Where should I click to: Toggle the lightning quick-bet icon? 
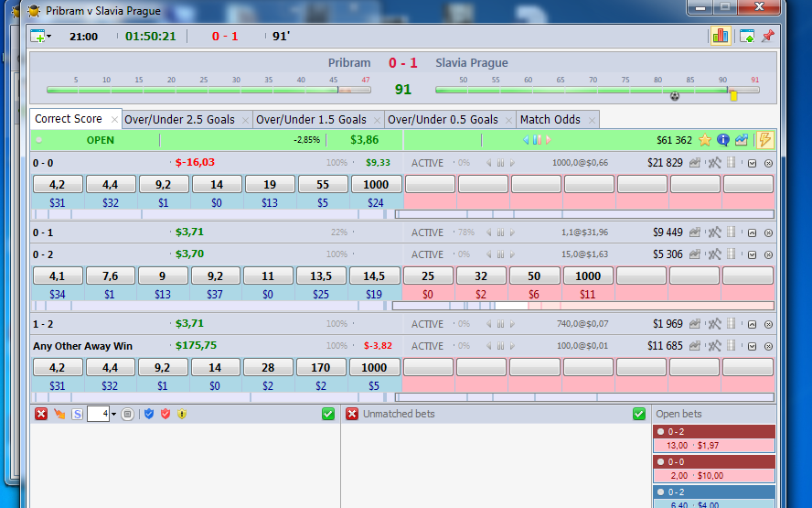tap(764, 140)
